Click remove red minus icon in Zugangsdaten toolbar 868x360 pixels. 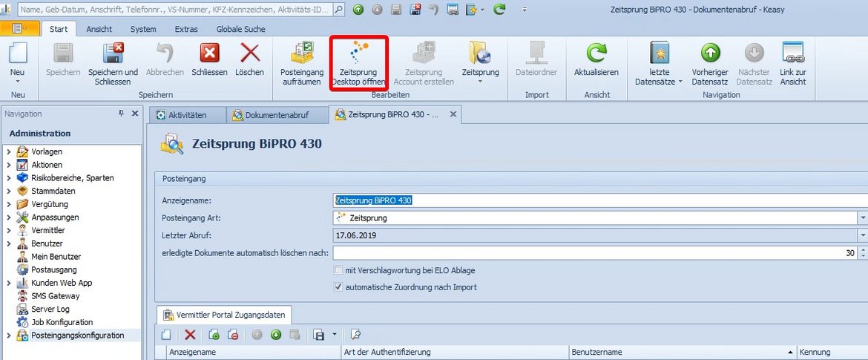pyautogui.click(x=233, y=334)
